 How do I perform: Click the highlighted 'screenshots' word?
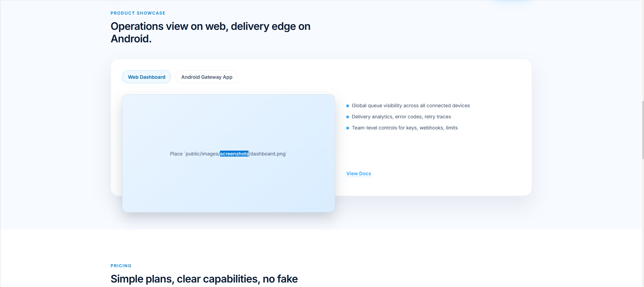click(234, 154)
